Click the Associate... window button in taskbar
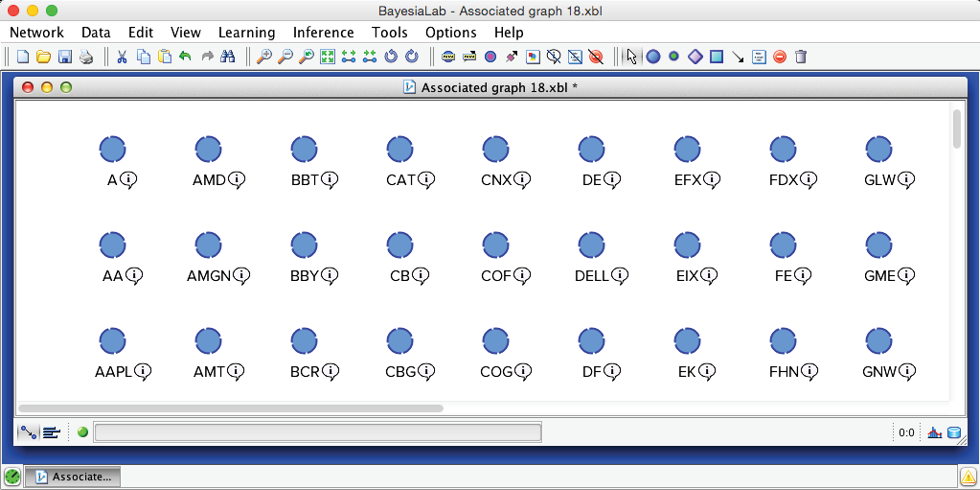Screen dimensions: 980x490 click(73, 476)
